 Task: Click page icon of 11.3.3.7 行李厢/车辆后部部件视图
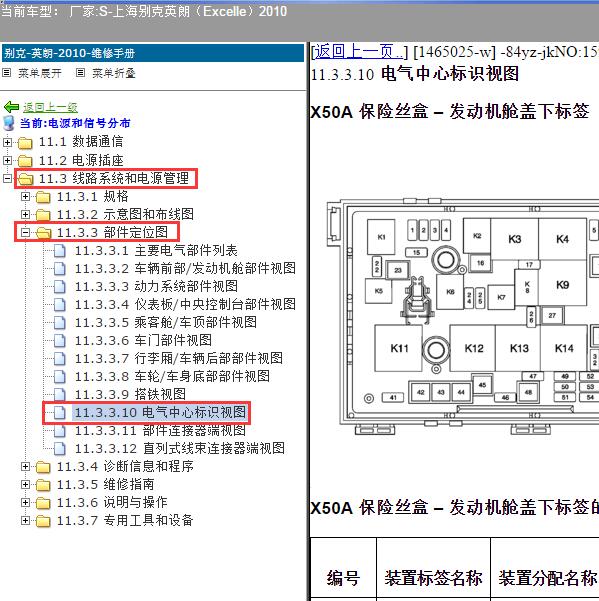(59, 358)
